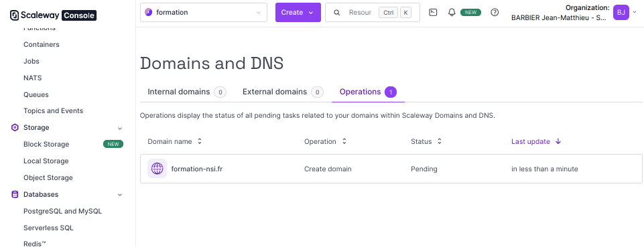
Task: Click the Create domain operation cell
Action: [x=328, y=169]
